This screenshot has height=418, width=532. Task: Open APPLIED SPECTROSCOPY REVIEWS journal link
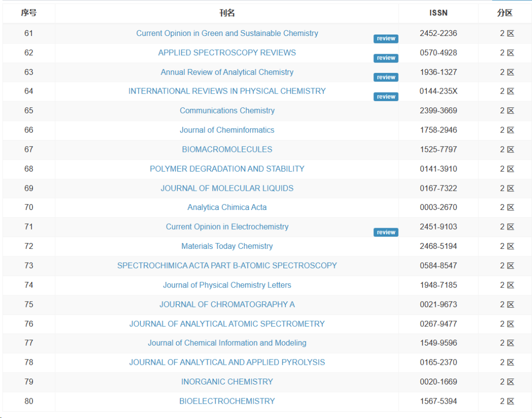pos(227,53)
